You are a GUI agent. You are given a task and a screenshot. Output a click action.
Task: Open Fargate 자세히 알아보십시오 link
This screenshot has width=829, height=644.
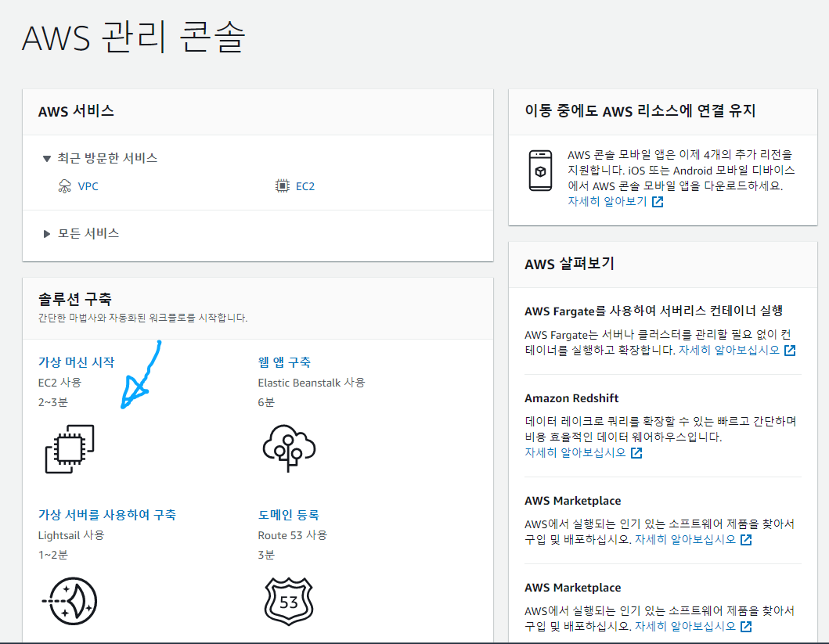tap(729, 350)
